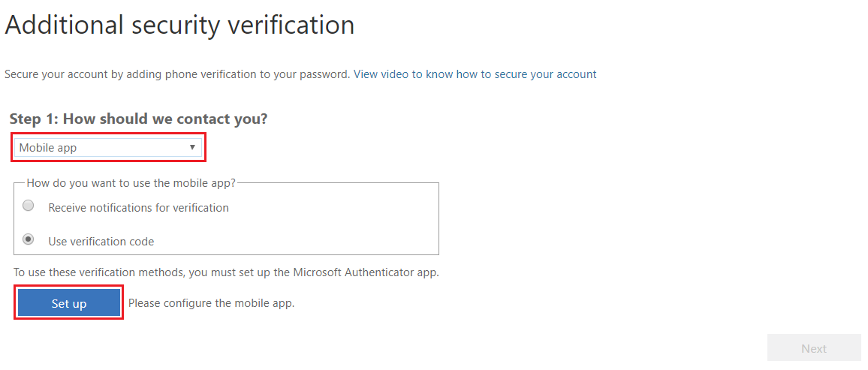Viewport: 868px width, 370px height.
Task: Click the Additional security verification page heading
Action: click(179, 25)
